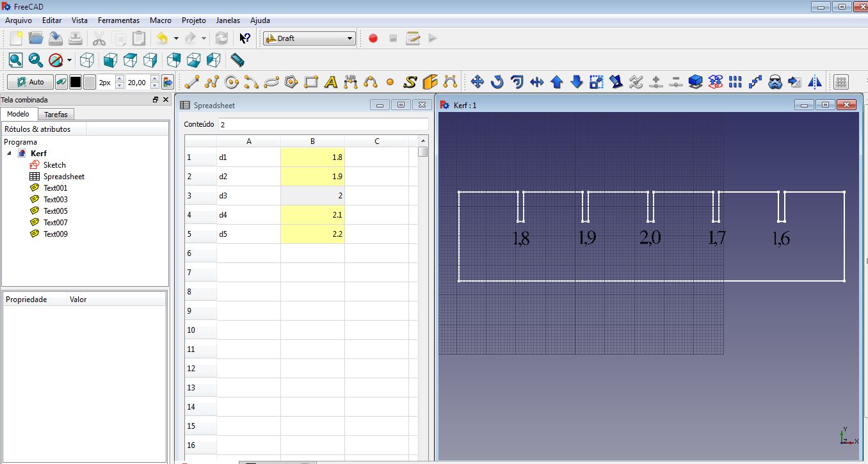Click the Draft Scale tool

point(596,82)
